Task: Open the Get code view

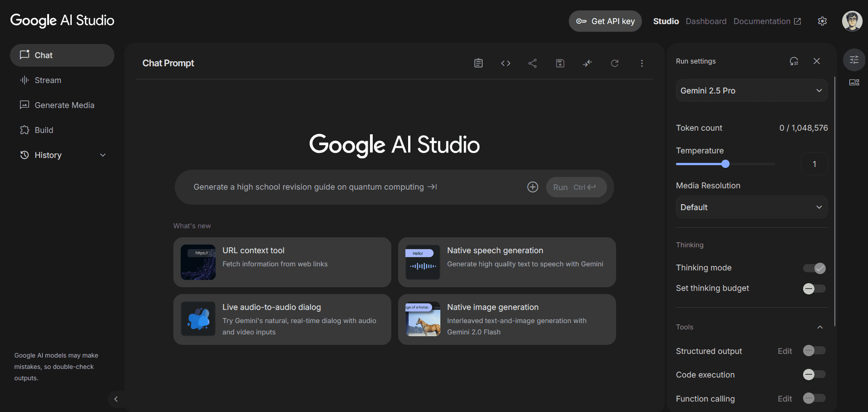Action: click(505, 63)
